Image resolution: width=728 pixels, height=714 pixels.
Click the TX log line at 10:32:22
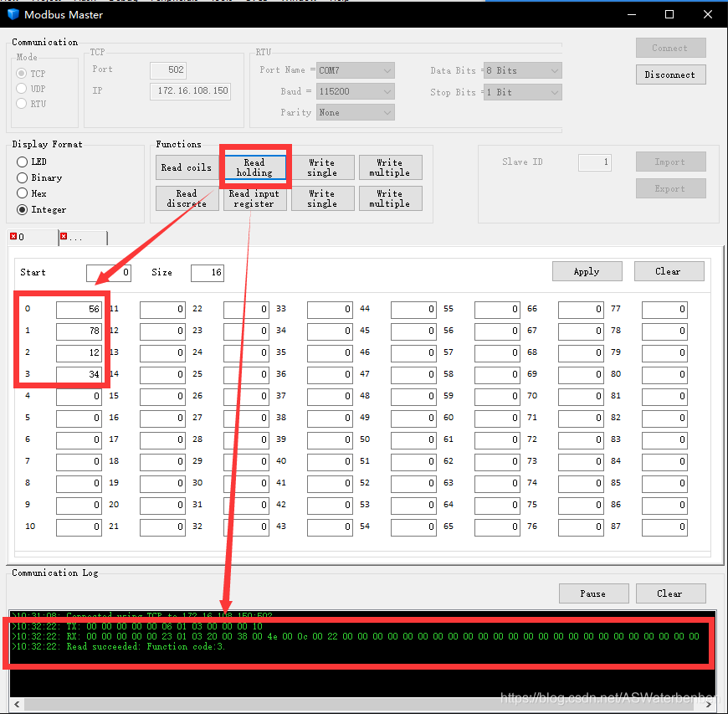[137, 626]
